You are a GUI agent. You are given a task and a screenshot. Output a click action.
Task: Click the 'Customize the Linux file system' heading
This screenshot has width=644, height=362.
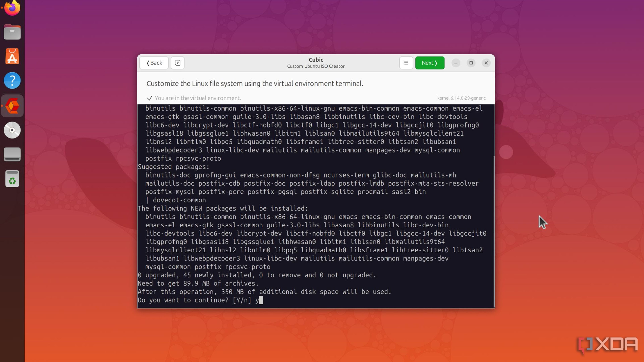click(255, 83)
